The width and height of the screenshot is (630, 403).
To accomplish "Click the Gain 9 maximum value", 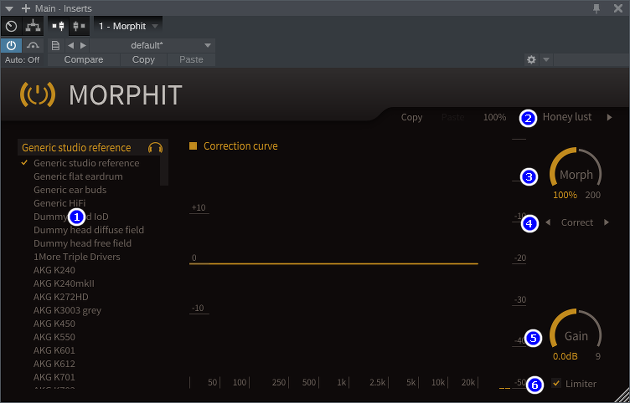I will coord(598,356).
